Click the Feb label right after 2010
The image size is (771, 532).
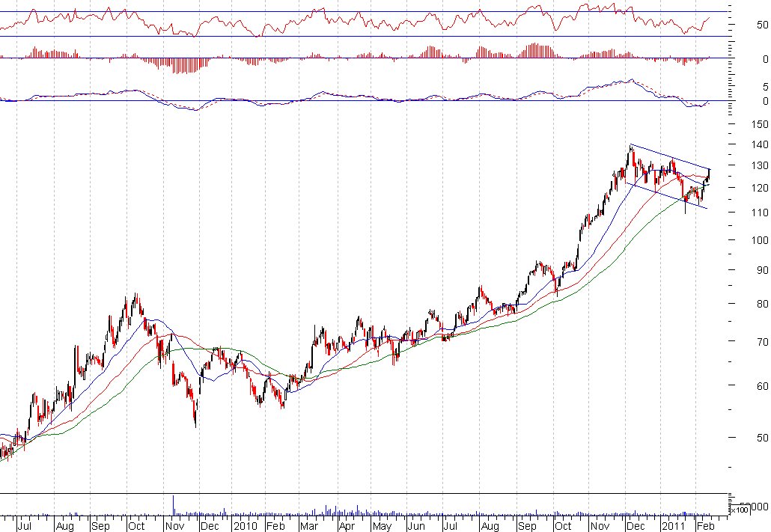(275, 526)
